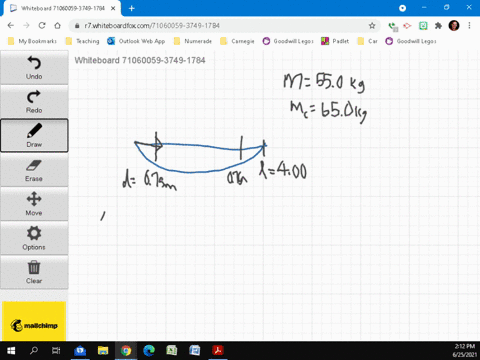This screenshot has height=360, width=480.
Task: Open first Goodwill Legos bookmark
Action: tap(288, 41)
